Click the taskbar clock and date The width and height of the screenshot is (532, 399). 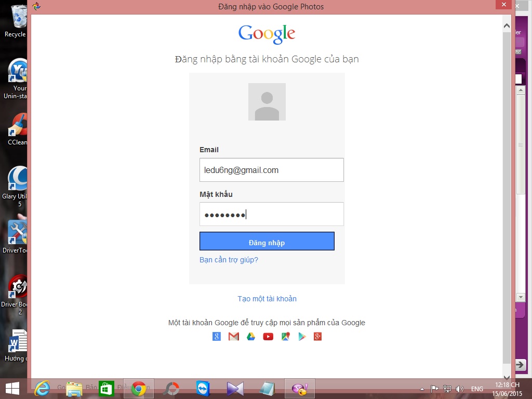tap(507, 389)
